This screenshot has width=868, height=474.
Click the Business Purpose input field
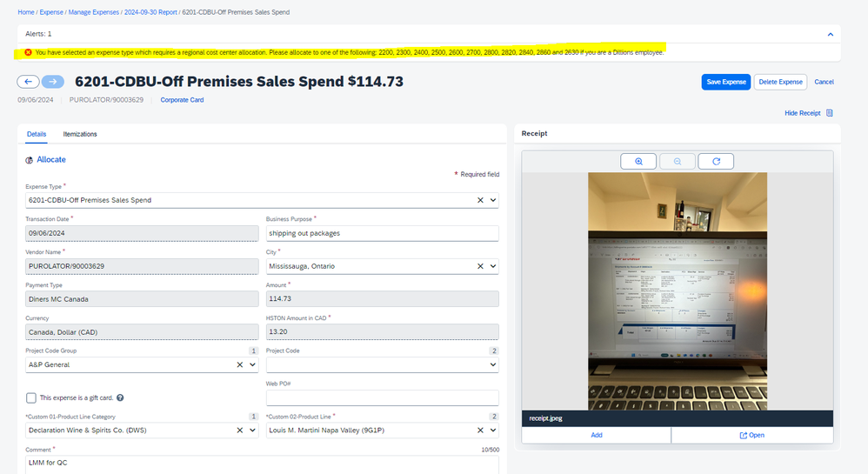[382, 233]
